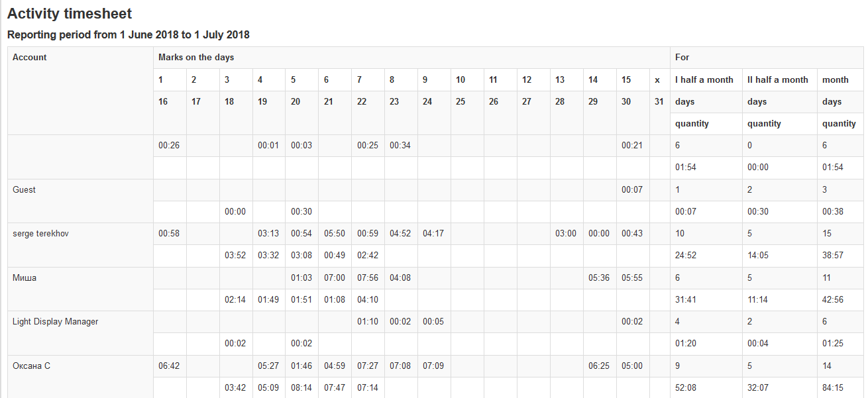Click the Activity timesheet heading
The height and width of the screenshot is (398, 868).
pyautogui.click(x=70, y=13)
